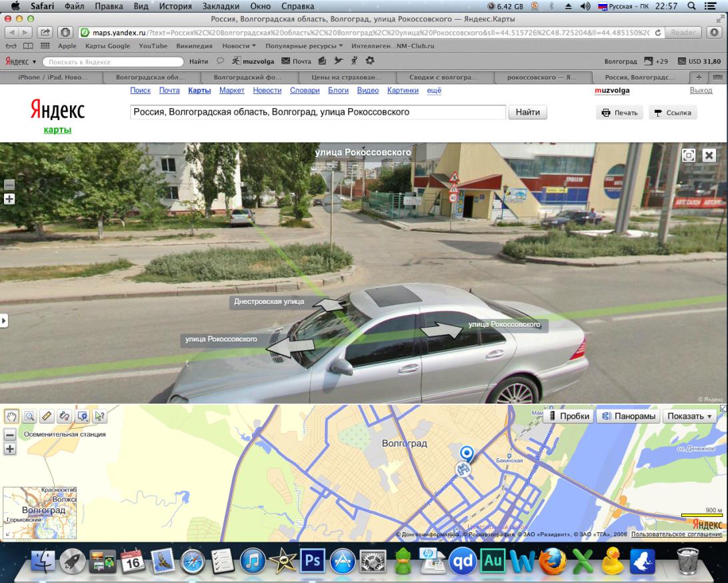This screenshot has width=728, height=583.
Task: Go toward Днестровская улица arrow in panorama
Action: pyautogui.click(x=331, y=305)
